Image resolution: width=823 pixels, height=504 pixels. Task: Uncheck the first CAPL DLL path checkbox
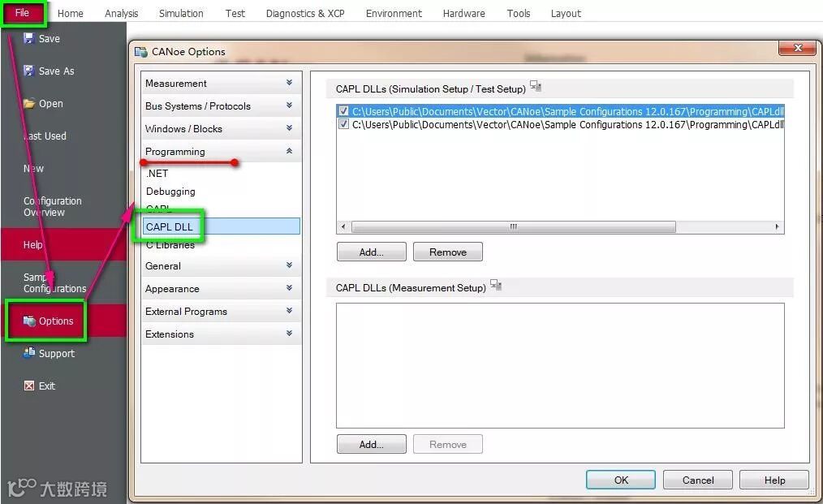click(344, 110)
